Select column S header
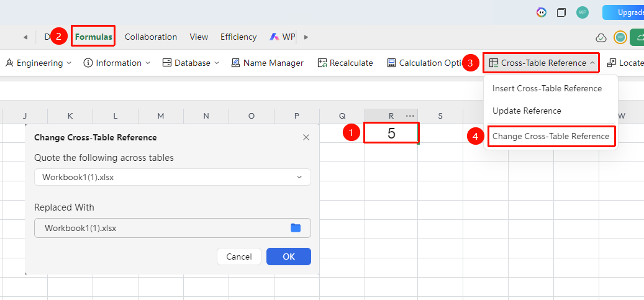 click(440, 116)
